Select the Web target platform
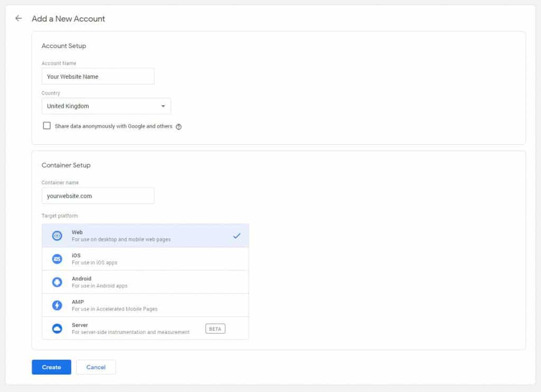 tap(145, 236)
